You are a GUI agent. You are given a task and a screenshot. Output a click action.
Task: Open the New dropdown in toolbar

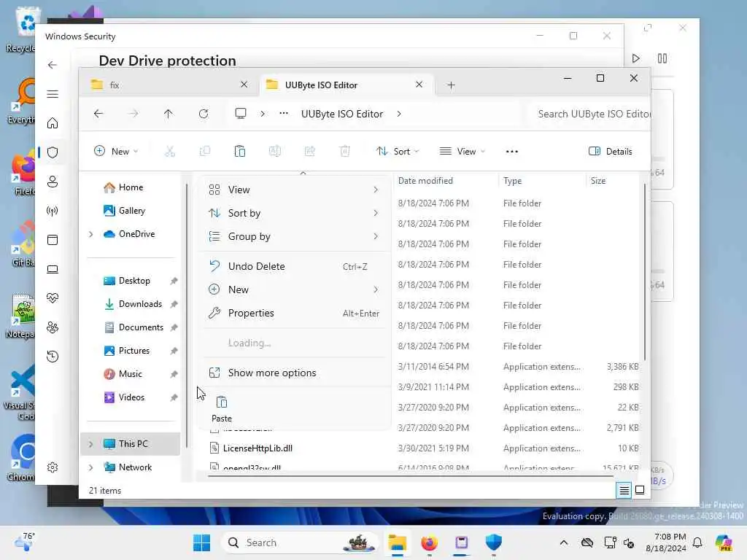pos(116,152)
